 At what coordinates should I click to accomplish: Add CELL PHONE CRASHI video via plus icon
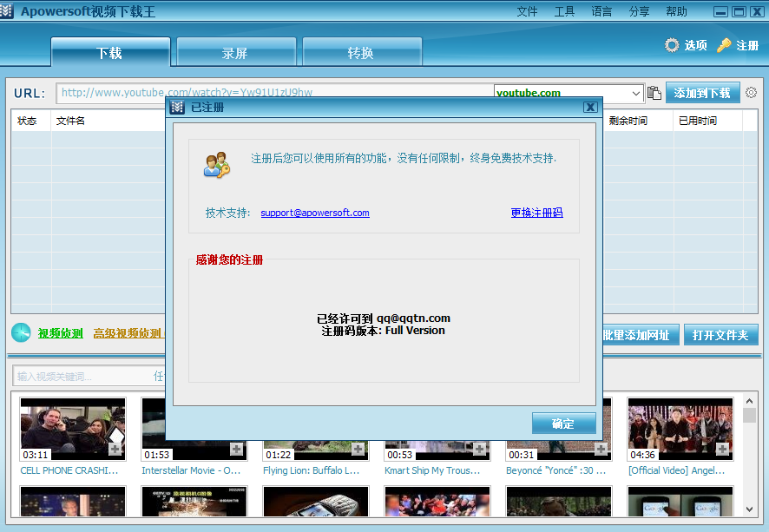click(x=115, y=449)
